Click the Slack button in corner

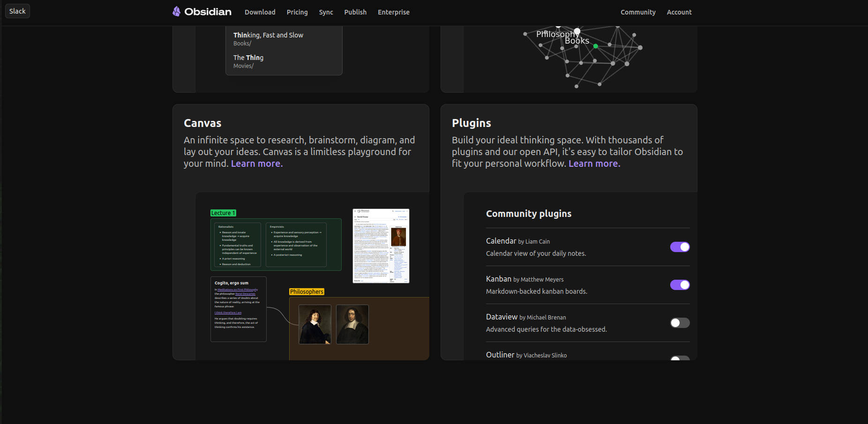(17, 11)
